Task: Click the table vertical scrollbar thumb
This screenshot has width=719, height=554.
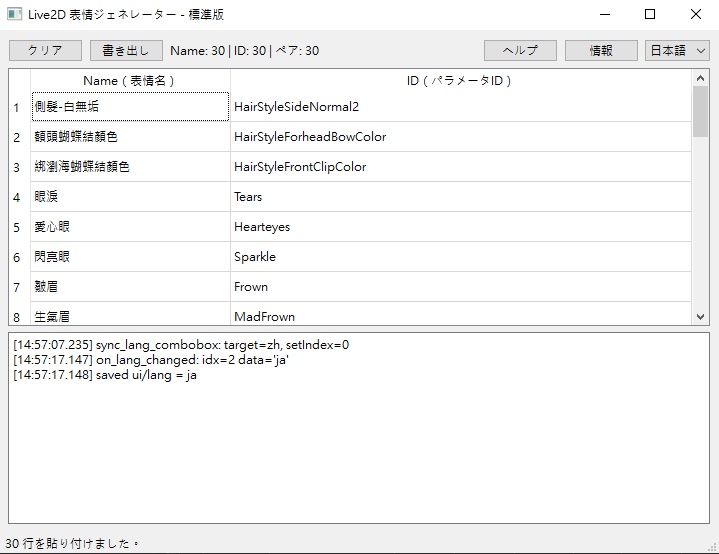Action: click(700, 111)
